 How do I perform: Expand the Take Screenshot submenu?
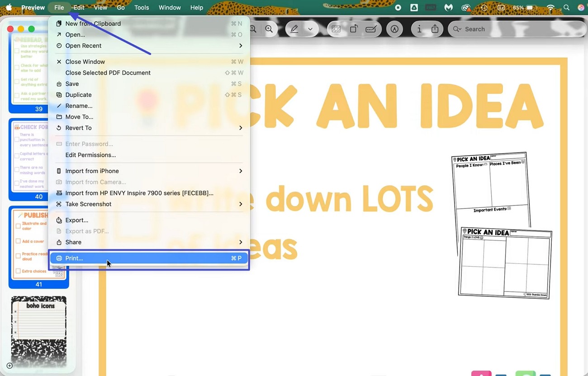tap(149, 204)
